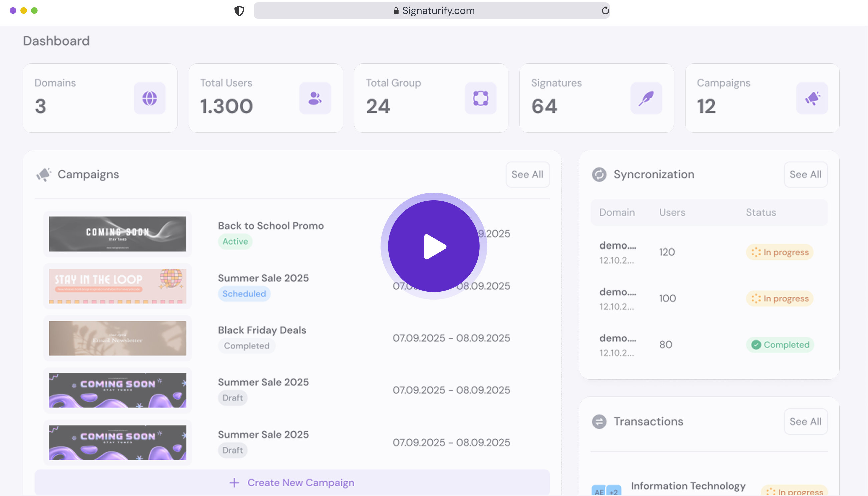Open See All in the Campaigns panel

[x=527, y=174]
